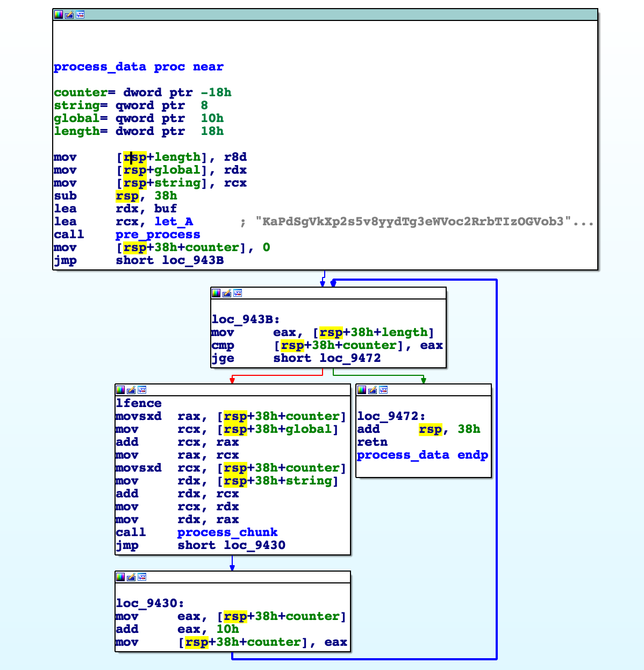
Task: Click the loc_9472 operand in jge instruction
Action: (x=350, y=358)
